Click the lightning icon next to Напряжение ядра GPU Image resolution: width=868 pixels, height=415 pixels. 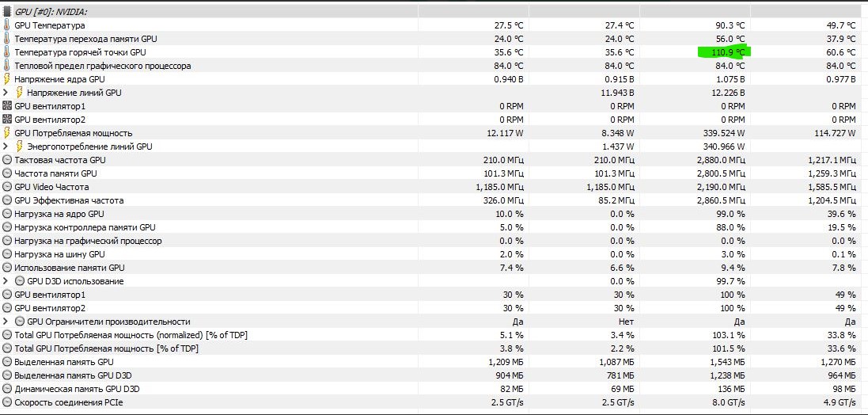pyautogui.click(x=7, y=79)
